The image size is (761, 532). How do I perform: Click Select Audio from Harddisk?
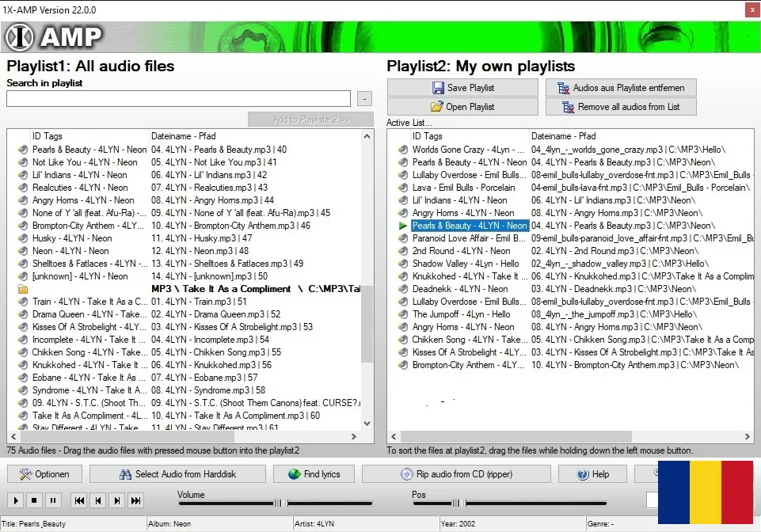pos(177,474)
